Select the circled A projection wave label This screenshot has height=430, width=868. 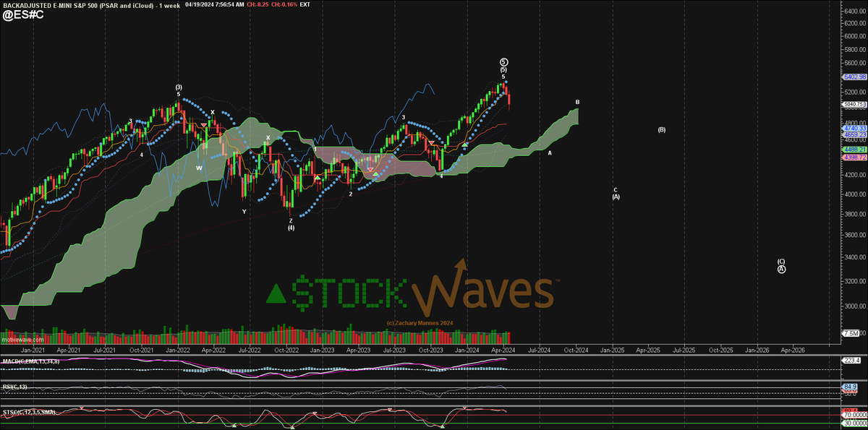click(x=781, y=269)
